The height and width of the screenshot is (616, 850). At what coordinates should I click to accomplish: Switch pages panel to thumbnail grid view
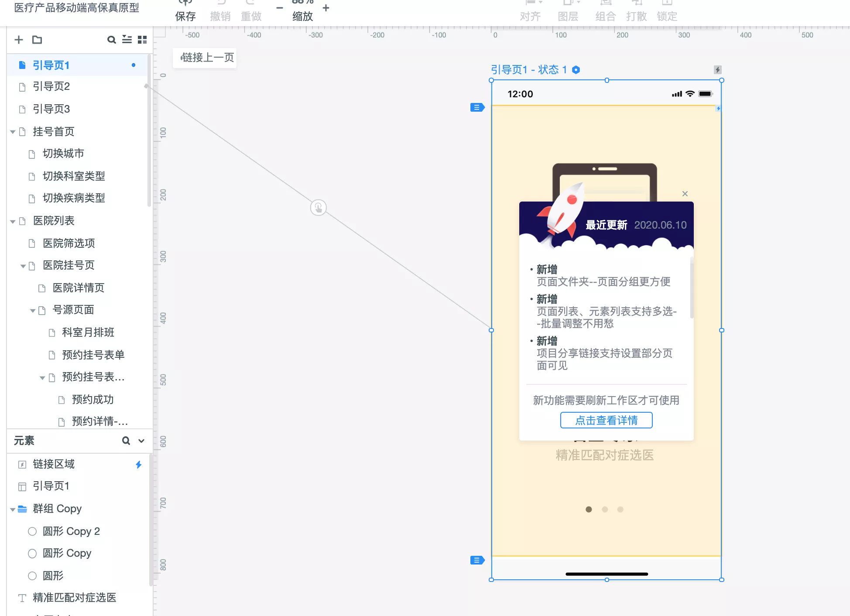[142, 40]
